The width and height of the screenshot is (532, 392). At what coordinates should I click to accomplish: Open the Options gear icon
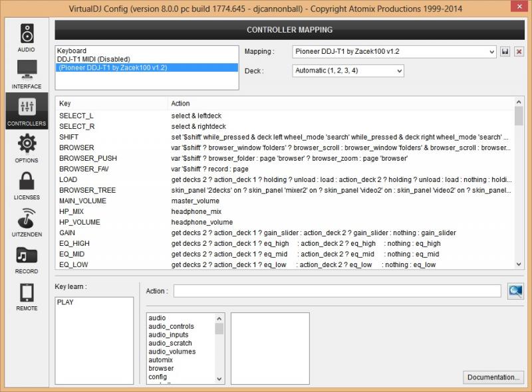point(27,144)
